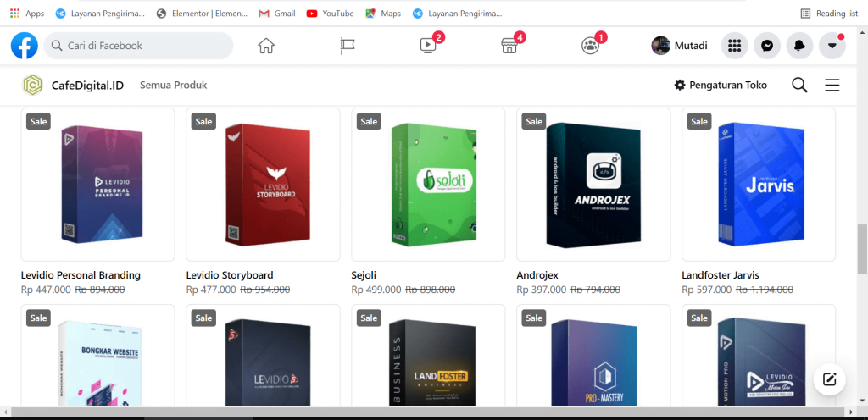Go to Facebook Home feed icon
This screenshot has height=420, width=868.
266,46
